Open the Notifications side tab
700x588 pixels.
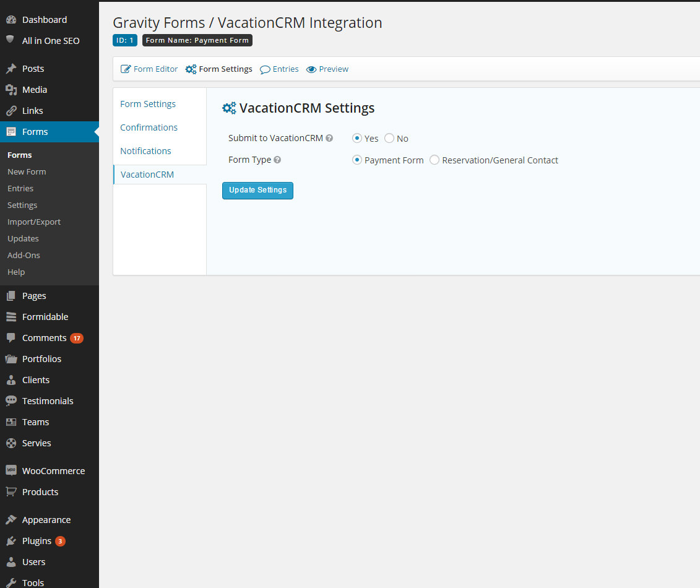(145, 151)
